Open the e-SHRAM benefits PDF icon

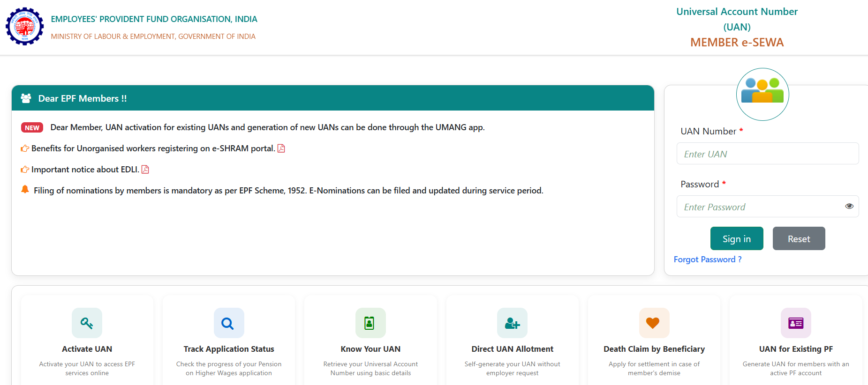click(x=281, y=148)
